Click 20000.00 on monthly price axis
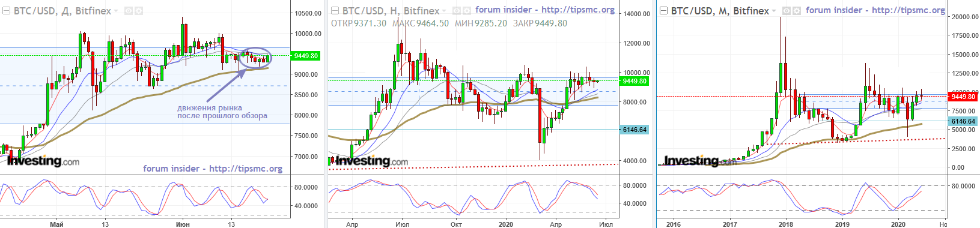This screenshot has height=228, width=980. coord(965,17)
